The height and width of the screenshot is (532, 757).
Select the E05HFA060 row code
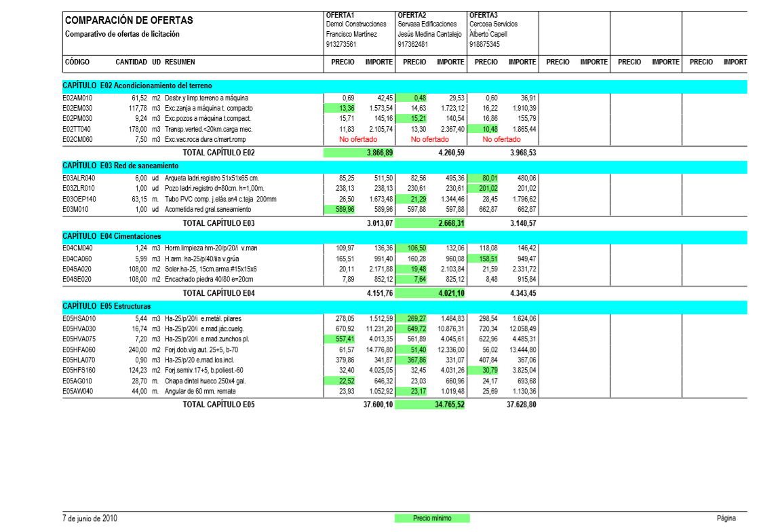(x=79, y=349)
